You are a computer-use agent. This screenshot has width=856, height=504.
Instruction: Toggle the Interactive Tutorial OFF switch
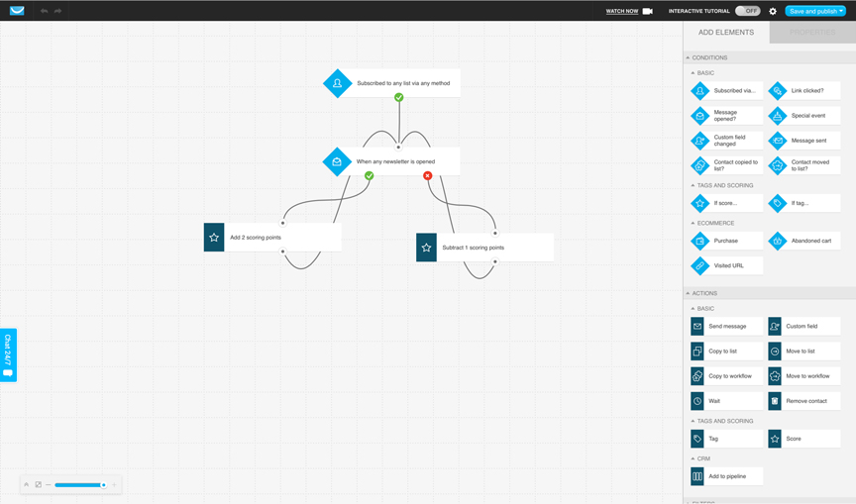(747, 11)
